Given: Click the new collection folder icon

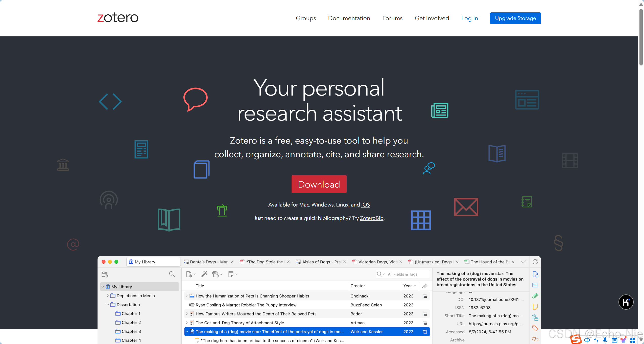Looking at the screenshot, I should tap(105, 274).
